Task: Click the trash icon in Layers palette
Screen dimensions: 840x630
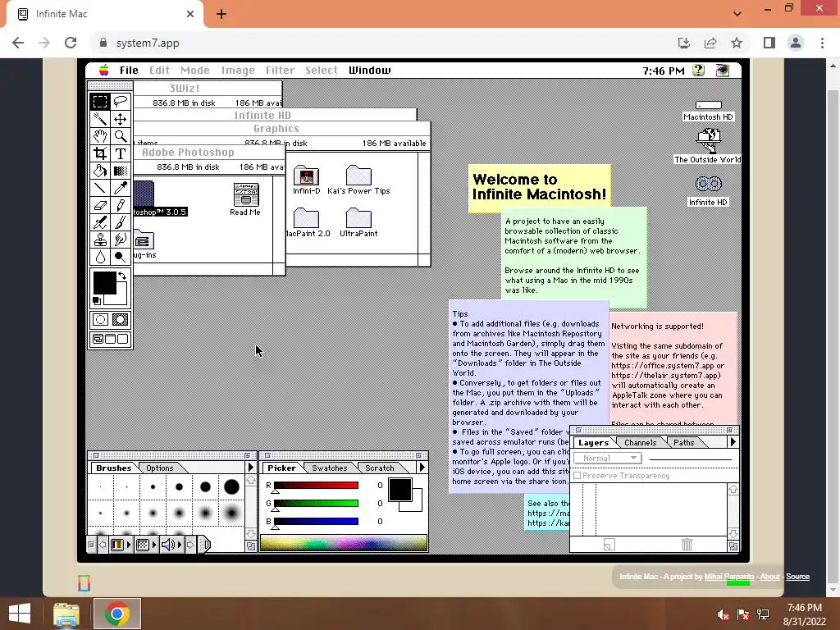Action: 687,545
